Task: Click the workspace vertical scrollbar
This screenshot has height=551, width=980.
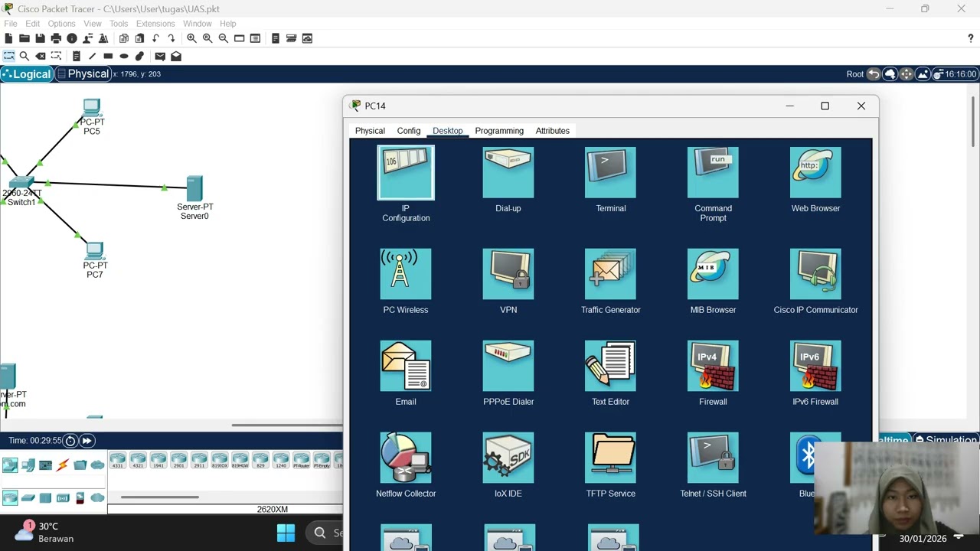Action: 974,120
